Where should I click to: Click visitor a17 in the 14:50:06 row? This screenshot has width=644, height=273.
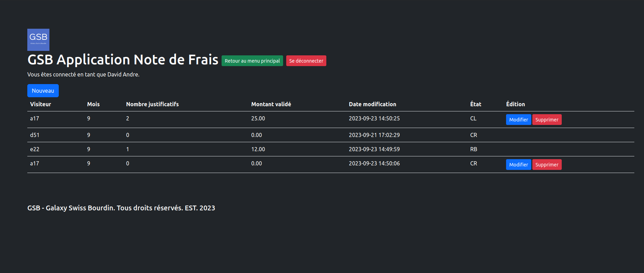pos(35,163)
